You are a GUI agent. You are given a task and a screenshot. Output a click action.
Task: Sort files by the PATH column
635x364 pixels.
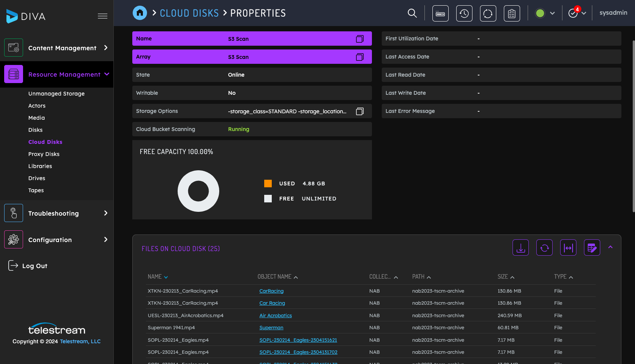click(421, 277)
